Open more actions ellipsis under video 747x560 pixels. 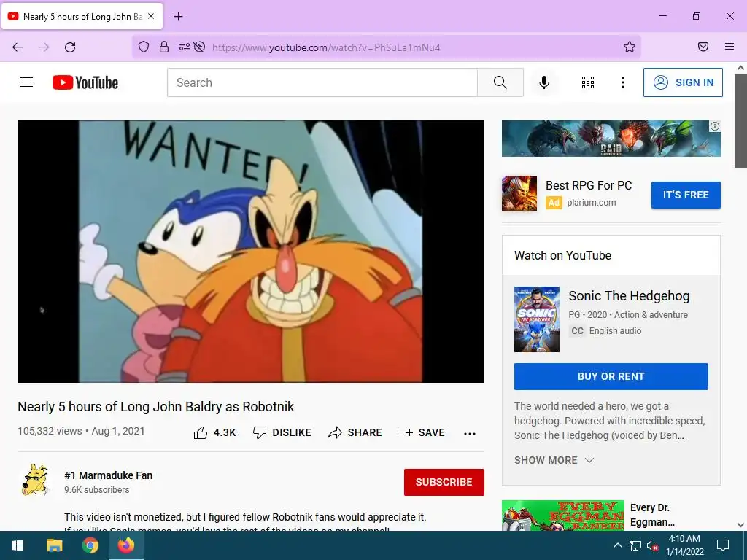tap(470, 433)
